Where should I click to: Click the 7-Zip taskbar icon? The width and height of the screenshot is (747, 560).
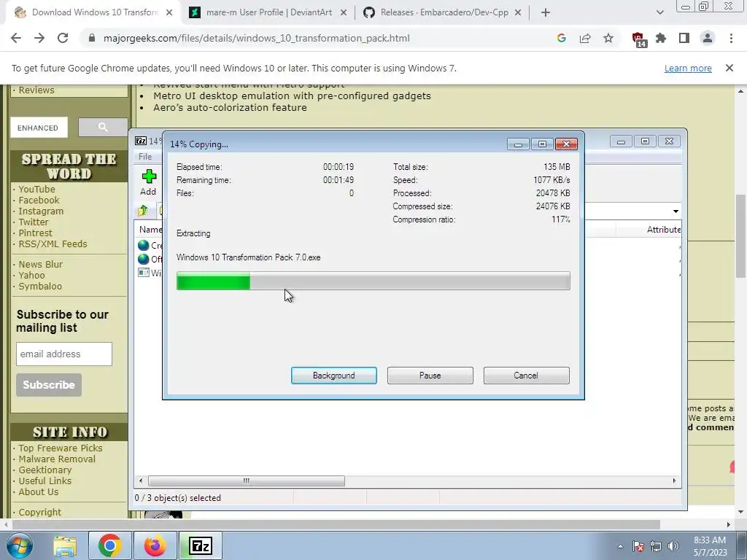point(200,545)
